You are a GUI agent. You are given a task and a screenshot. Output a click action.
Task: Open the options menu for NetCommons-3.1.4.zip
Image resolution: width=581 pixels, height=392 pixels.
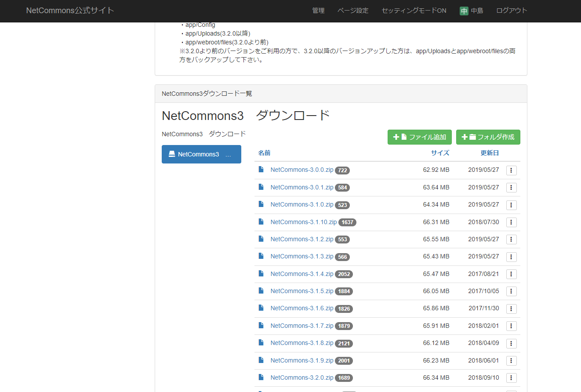[x=511, y=274]
